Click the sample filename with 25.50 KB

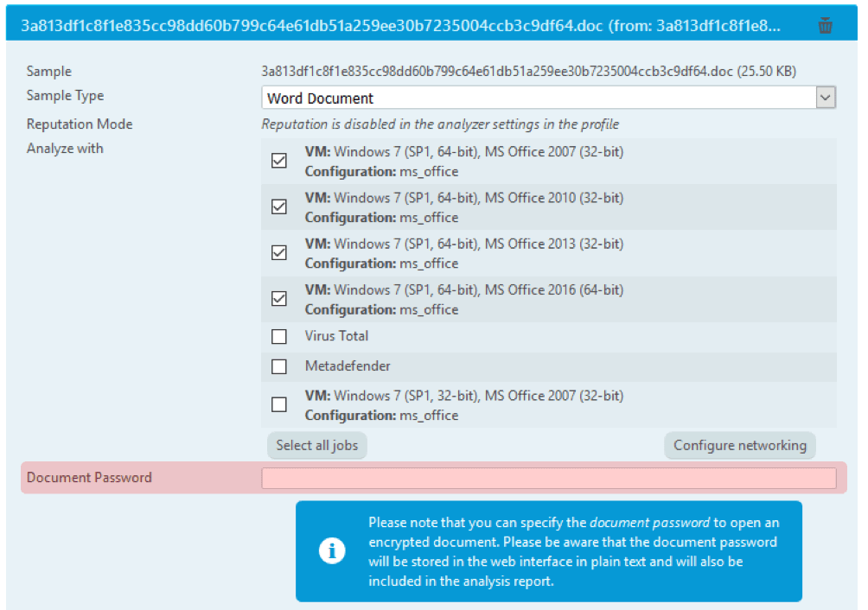click(528, 72)
